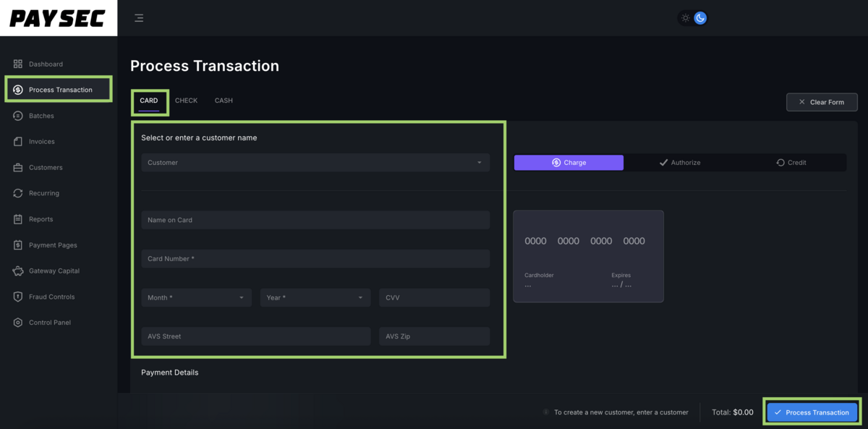The width and height of the screenshot is (868, 429).
Task: Click the Customers briefcase icon
Action: coord(18,168)
